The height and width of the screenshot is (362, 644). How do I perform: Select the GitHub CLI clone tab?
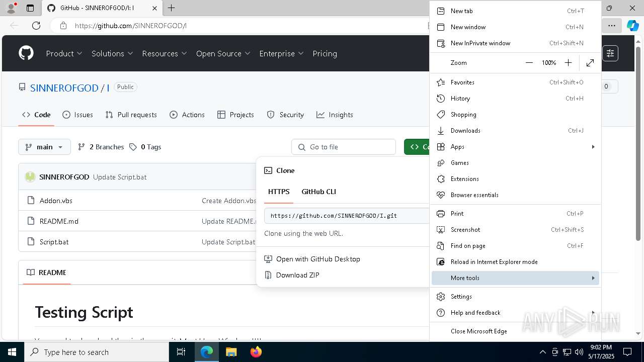pos(318,192)
